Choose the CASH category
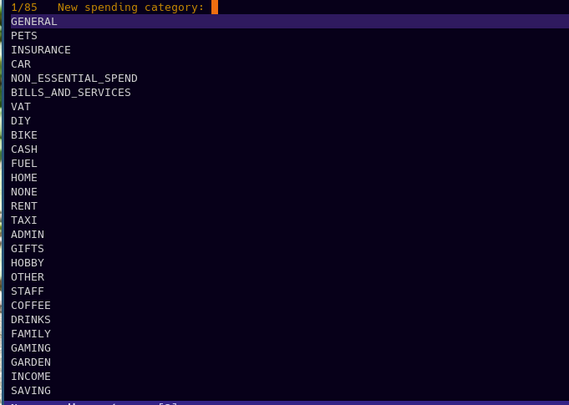This screenshot has width=569, height=405. pos(24,149)
